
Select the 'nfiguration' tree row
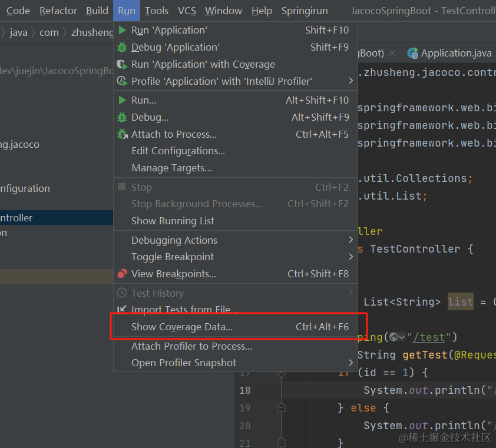click(x=57, y=188)
